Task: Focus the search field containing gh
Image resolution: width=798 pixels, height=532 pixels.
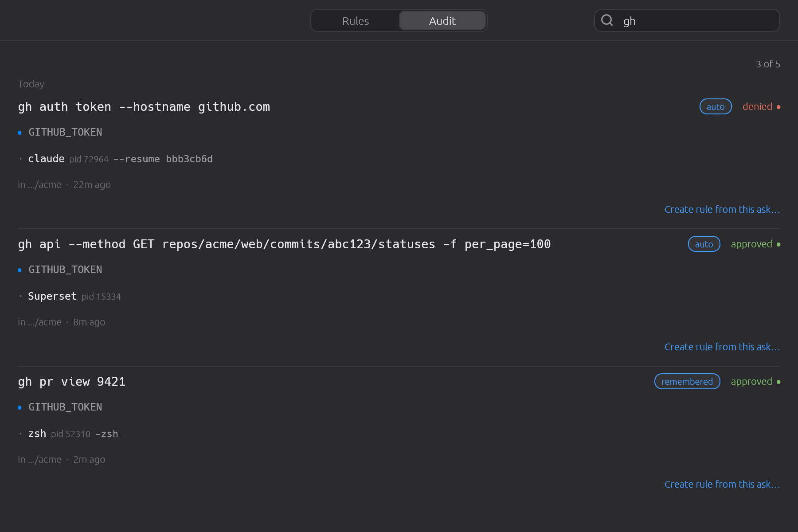Action: tap(687, 21)
